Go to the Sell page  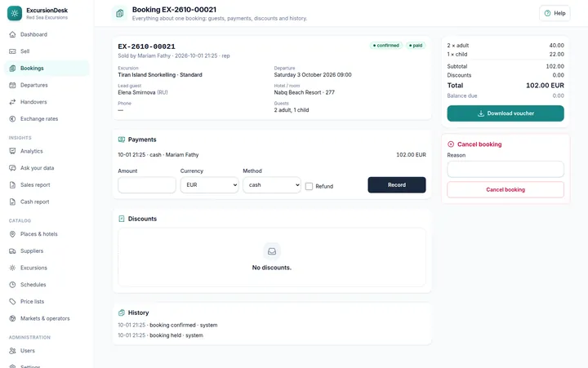click(47, 51)
